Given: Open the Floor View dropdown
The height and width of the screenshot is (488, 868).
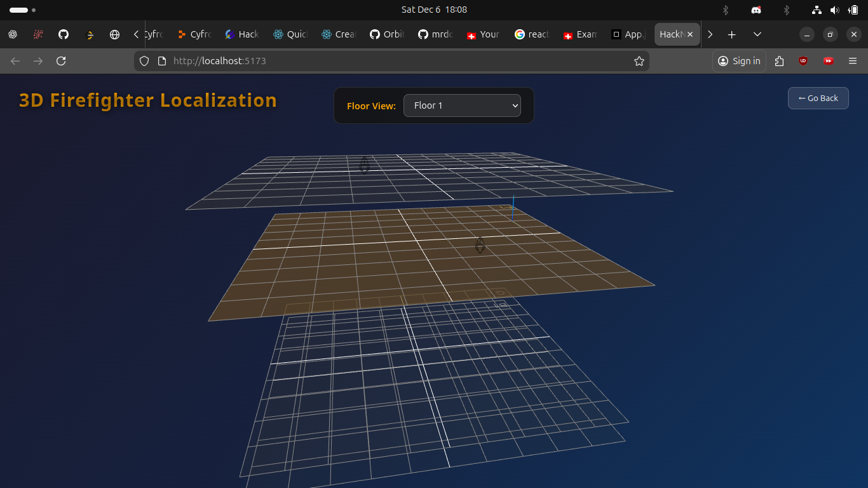Looking at the screenshot, I should pyautogui.click(x=462, y=105).
